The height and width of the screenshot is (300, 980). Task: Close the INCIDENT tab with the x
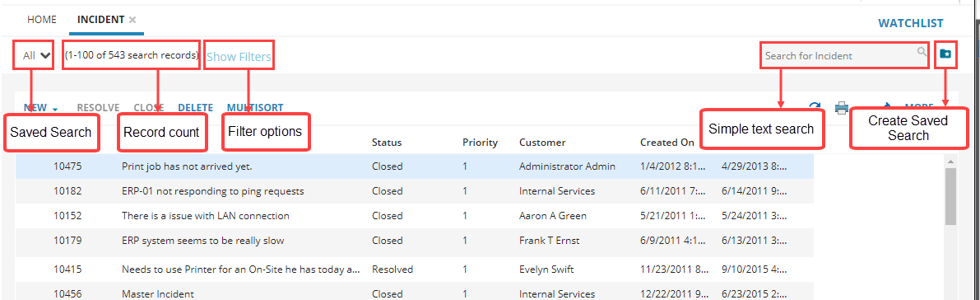tap(132, 20)
